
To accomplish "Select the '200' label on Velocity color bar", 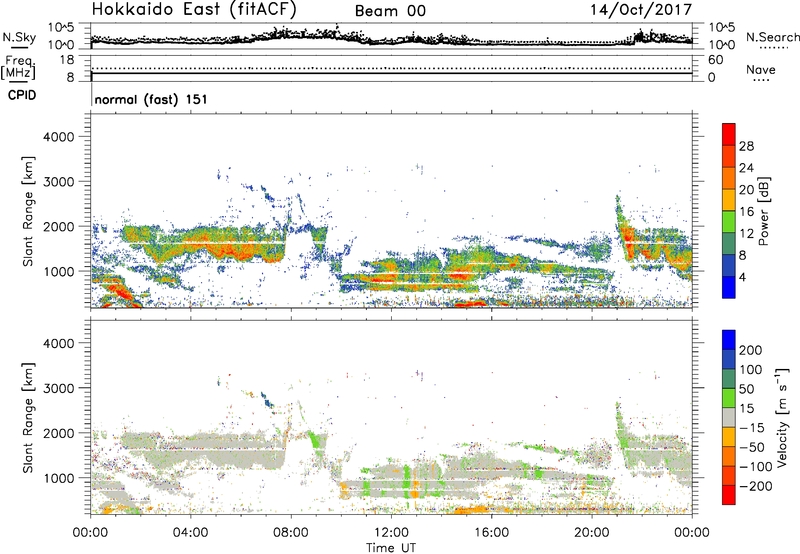I will (751, 350).
